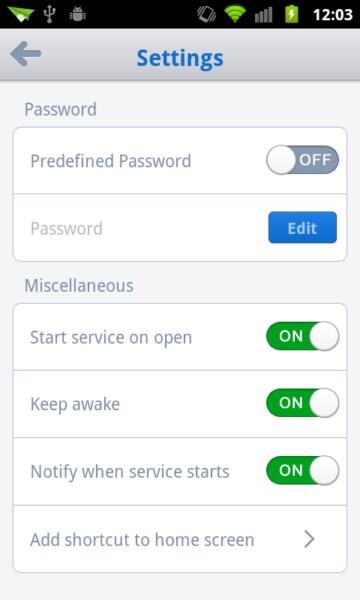Turn off Start service on open

pos(302,336)
